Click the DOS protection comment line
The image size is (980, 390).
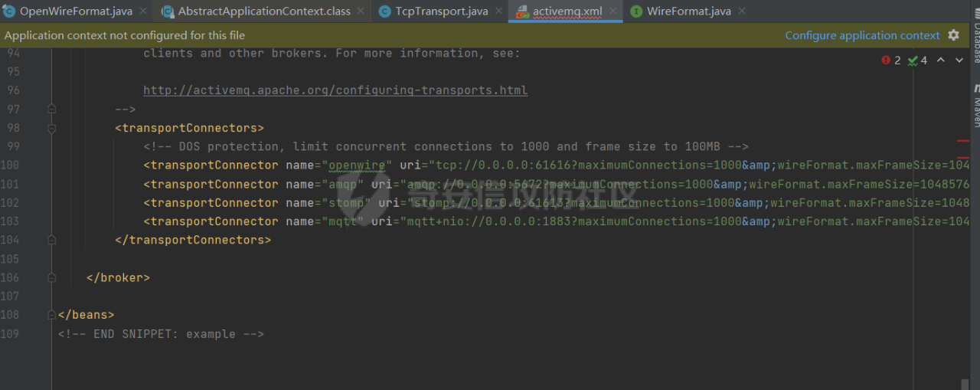446,146
